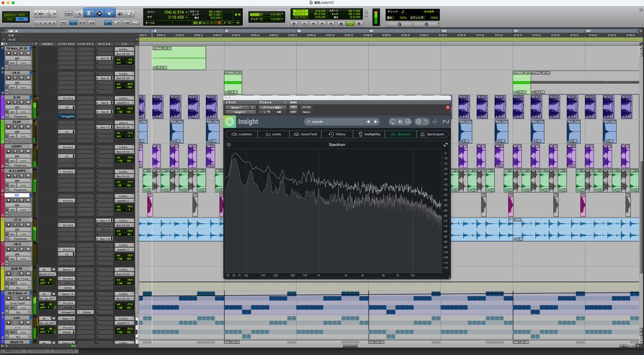Open Bus 23-24 output selector on first track
644x355 pixels.
point(125,54)
